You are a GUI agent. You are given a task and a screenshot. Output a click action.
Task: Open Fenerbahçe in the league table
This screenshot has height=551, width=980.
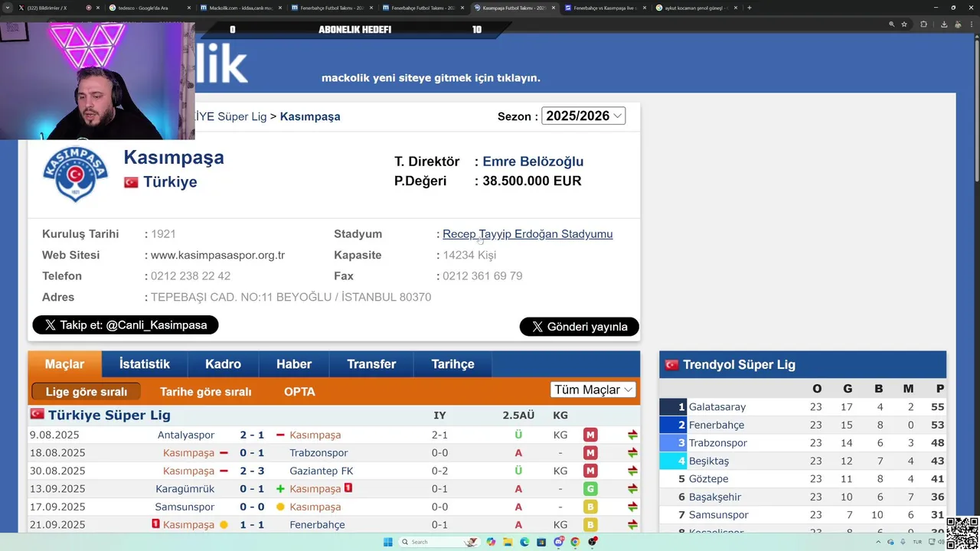(716, 425)
